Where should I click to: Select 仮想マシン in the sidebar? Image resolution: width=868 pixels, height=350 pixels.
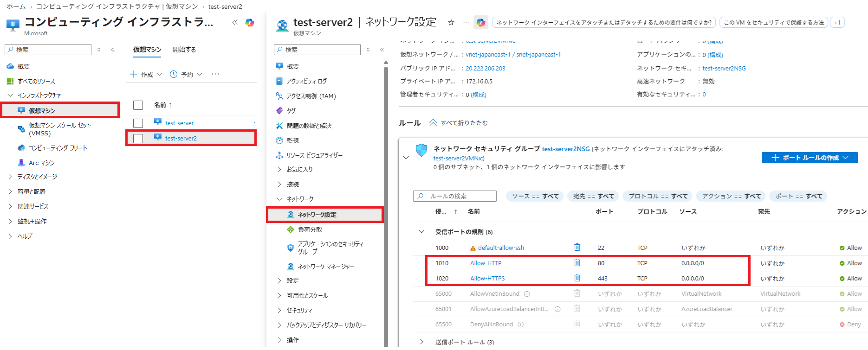tap(60, 110)
